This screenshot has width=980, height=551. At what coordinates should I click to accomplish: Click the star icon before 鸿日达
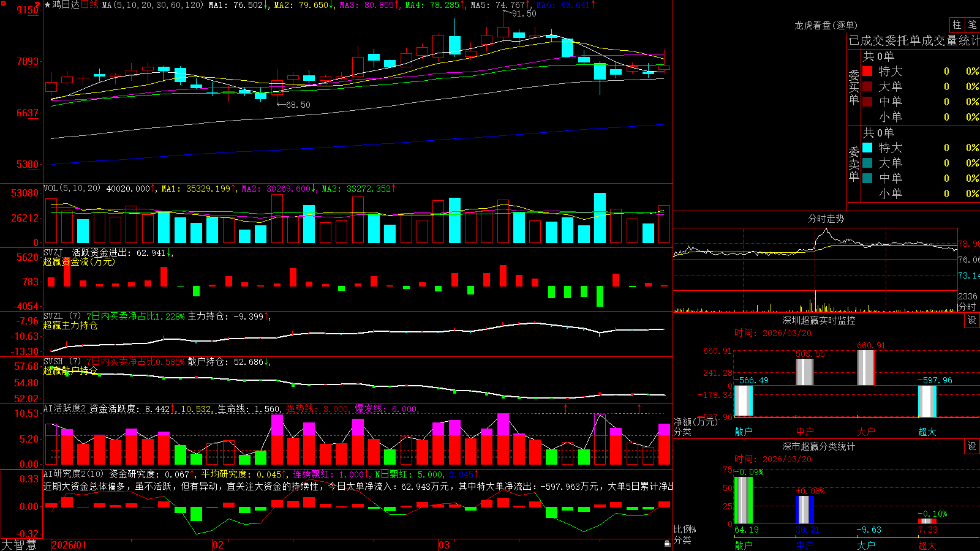point(47,5)
